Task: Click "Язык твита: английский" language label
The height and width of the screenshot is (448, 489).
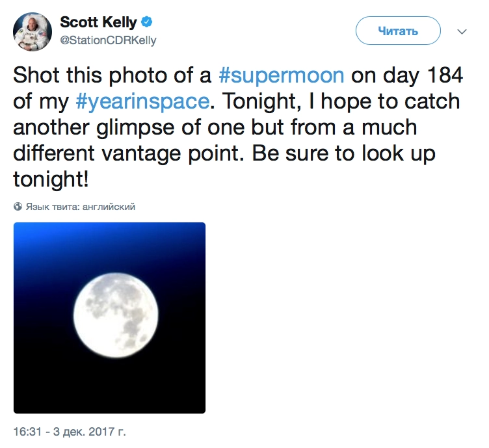Action: [80, 207]
